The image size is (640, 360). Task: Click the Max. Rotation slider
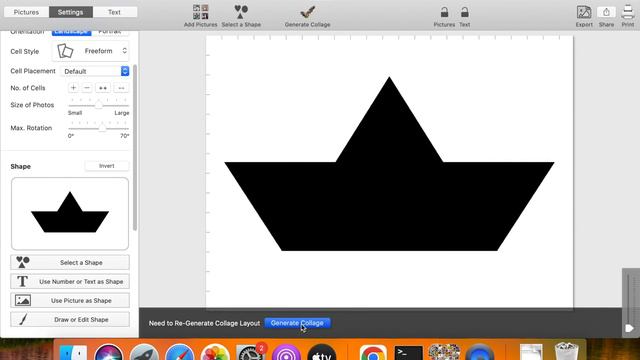[x=98, y=128]
